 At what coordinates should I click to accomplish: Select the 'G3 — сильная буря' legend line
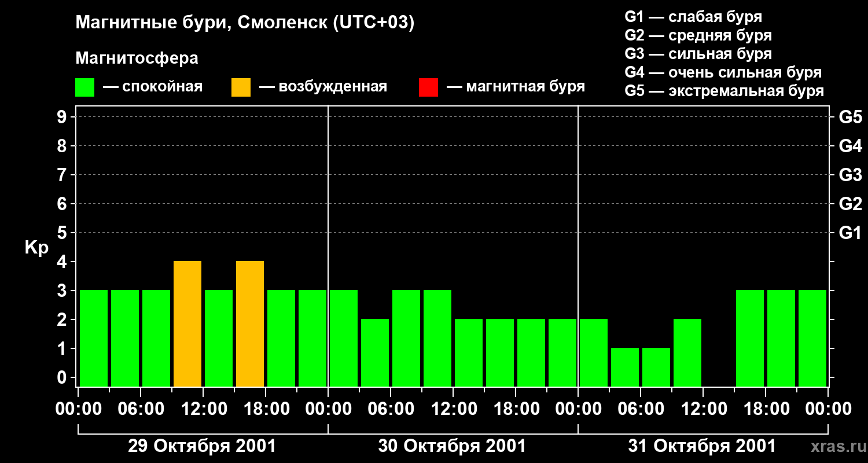coord(698,54)
